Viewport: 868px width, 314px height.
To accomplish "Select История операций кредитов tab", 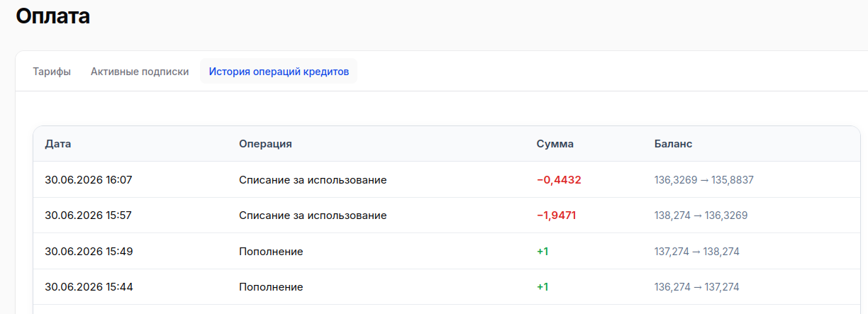I will point(279,72).
